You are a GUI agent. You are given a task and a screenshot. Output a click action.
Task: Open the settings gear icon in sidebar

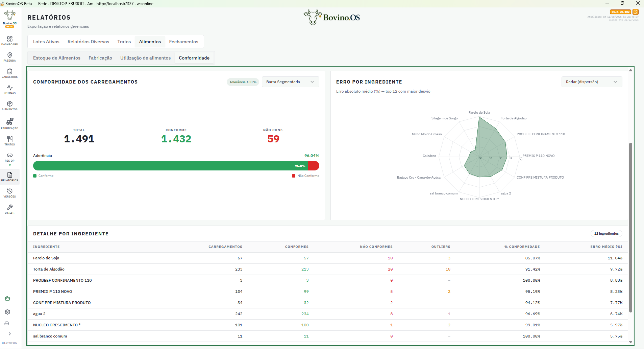[x=7, y=312]
